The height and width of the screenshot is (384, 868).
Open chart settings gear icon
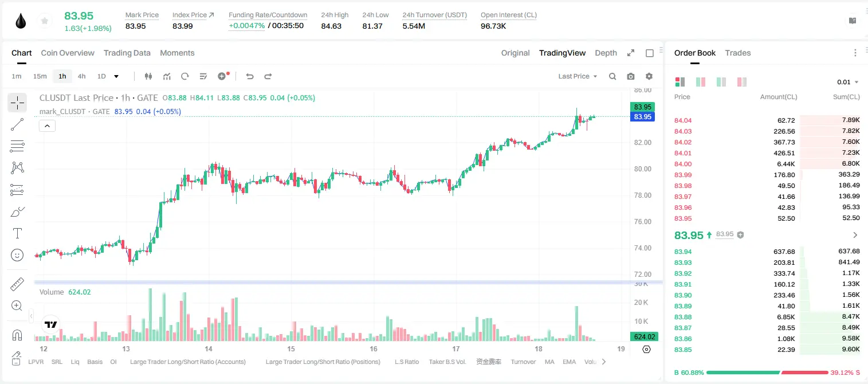click(649, 76)
